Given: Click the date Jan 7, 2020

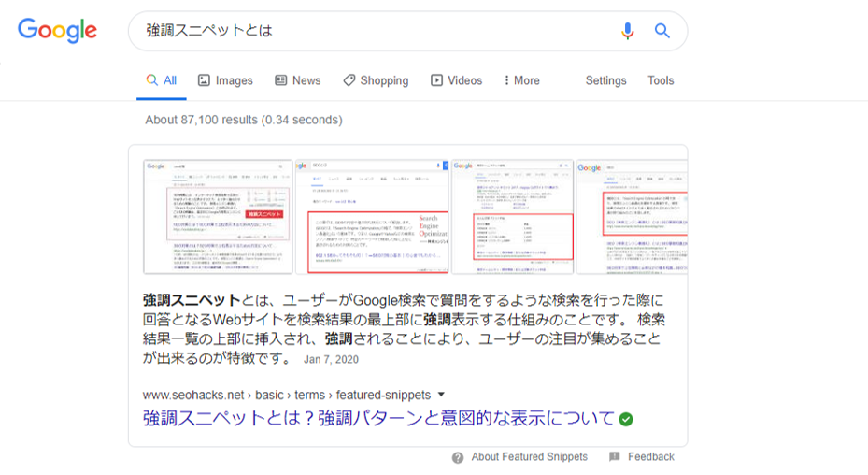Looking at the screenshot, I should pyautogui.click(x=331, y=359).
